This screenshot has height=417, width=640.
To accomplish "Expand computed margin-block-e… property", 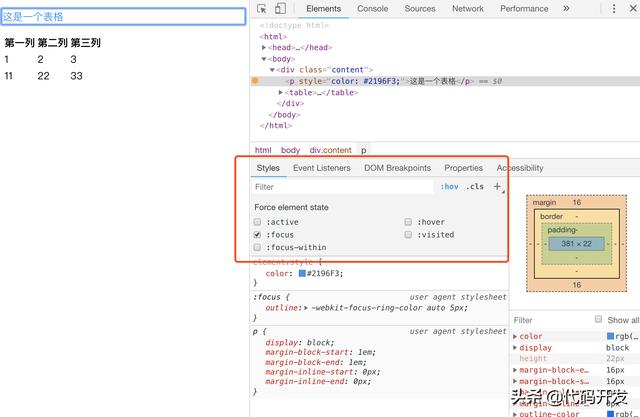I will point(515,370).
